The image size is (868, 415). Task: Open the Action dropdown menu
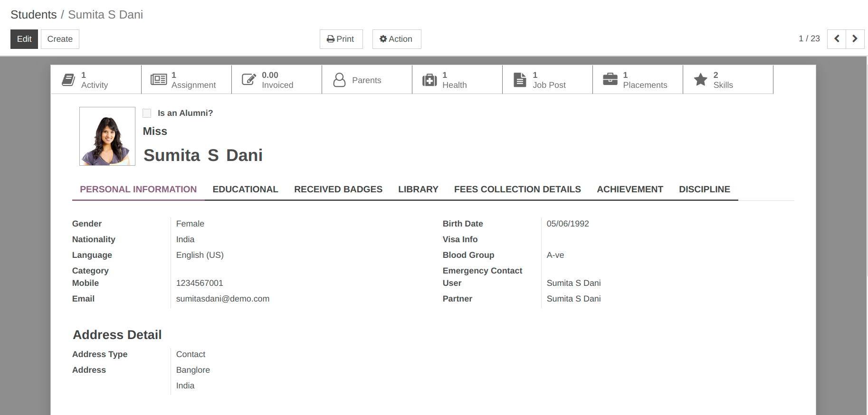click(397, 39)
